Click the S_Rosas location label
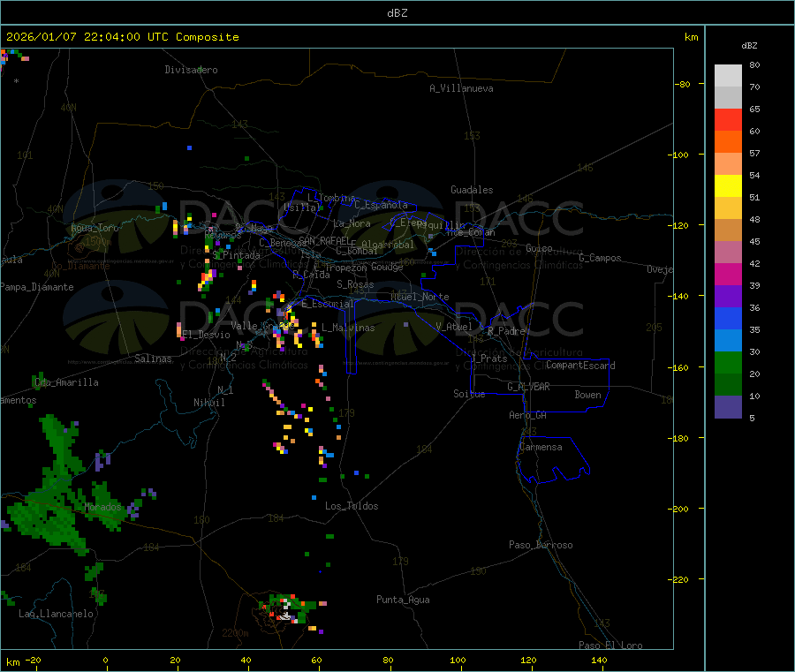 click(x=355, y=285)
